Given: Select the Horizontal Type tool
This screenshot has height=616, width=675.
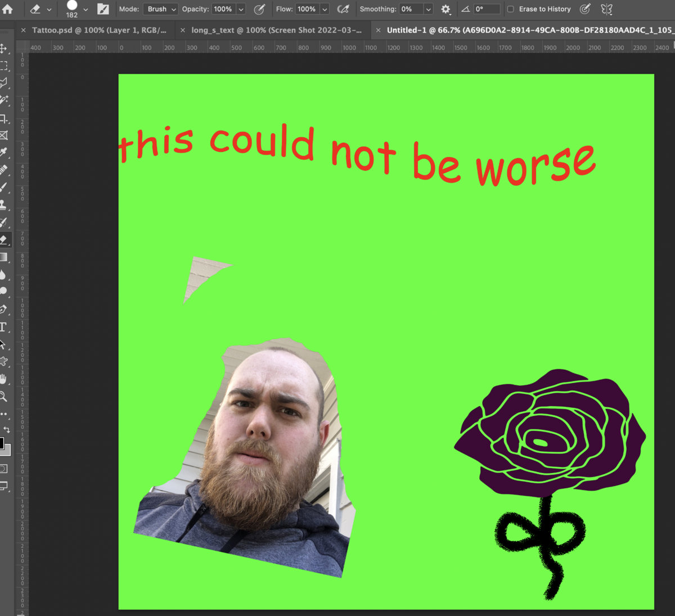Looking at the screenshot, I should coord(3,327).
